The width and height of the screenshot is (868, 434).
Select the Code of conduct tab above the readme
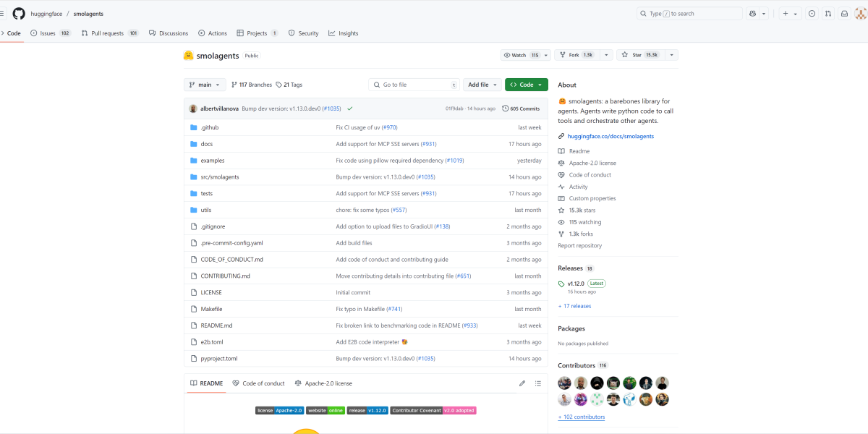point(258,383)
